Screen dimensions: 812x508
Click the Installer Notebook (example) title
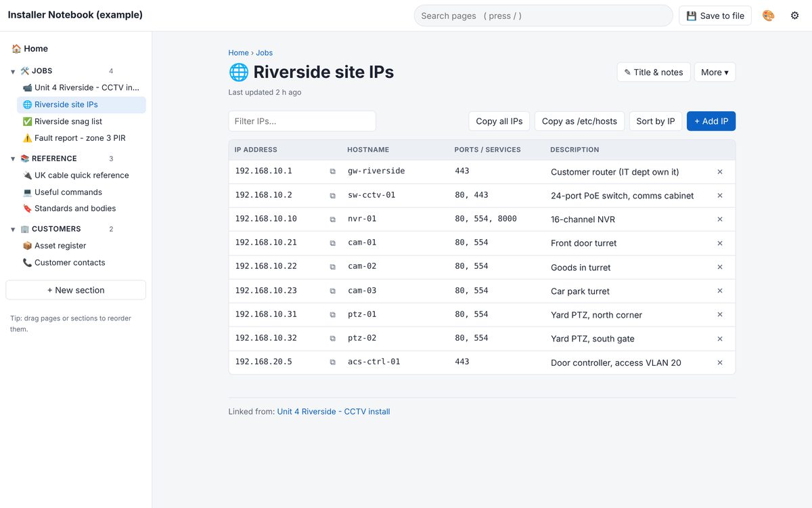[x=75, y=15]
